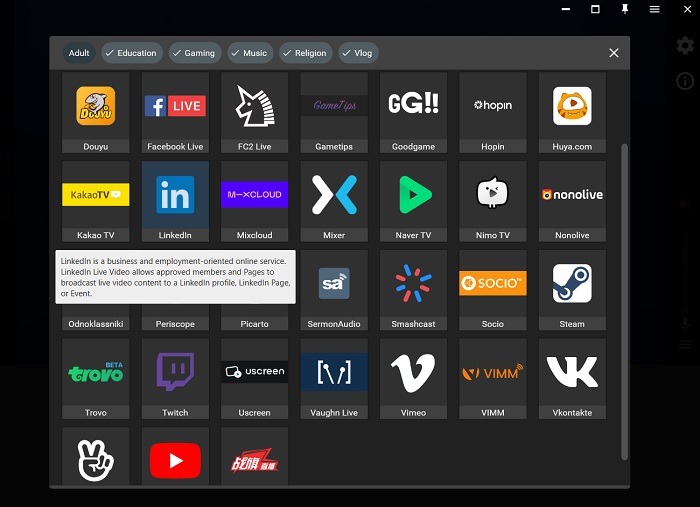Select the Mixer tile
700x507 pixels.
tap(334, 201)
